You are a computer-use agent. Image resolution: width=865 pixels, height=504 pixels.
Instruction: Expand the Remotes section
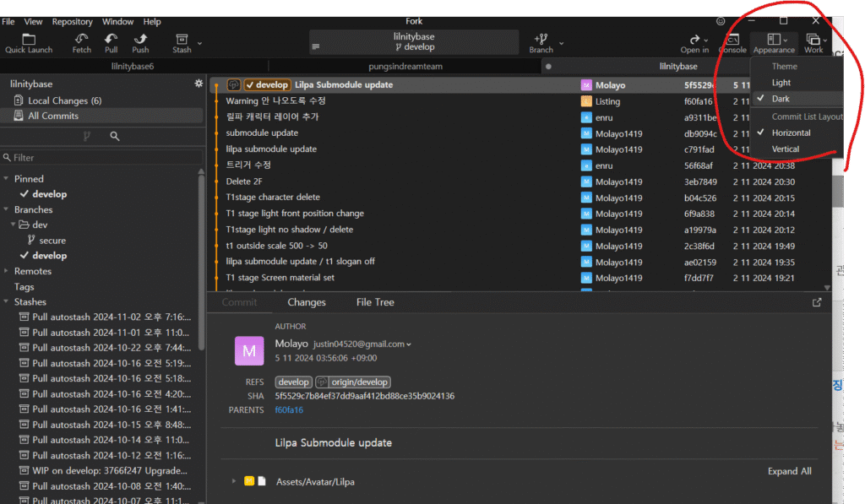pyautogui.click(x=8, y=271)
